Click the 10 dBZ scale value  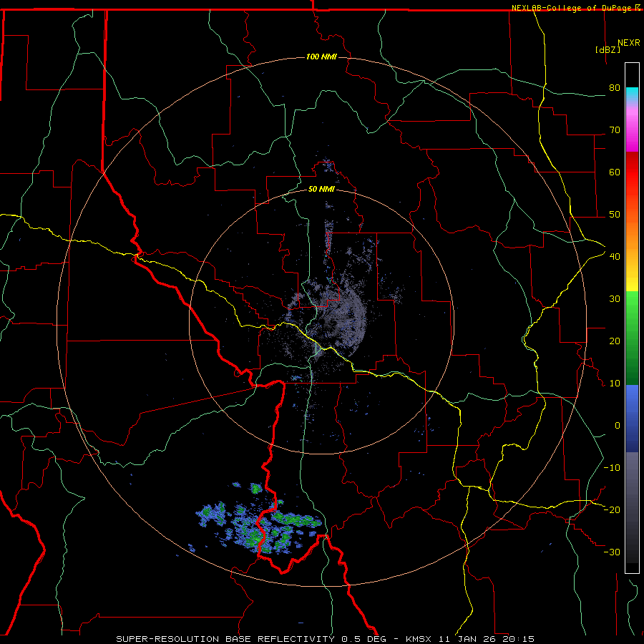(x=615, y=384)
